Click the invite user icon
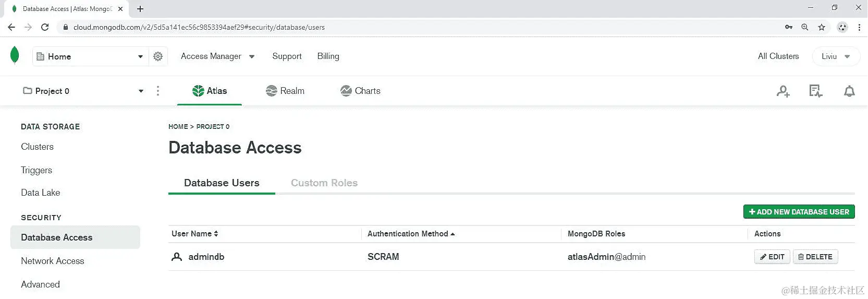The height and width of the screenshot is (299, 868). coord(783,91)
